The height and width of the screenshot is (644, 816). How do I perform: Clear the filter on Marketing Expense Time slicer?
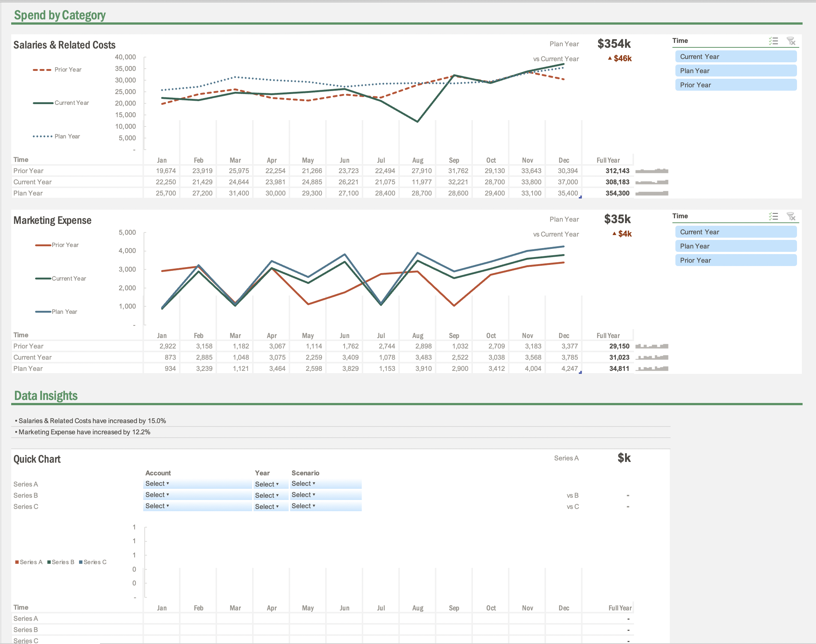click(x=792, y=216)
